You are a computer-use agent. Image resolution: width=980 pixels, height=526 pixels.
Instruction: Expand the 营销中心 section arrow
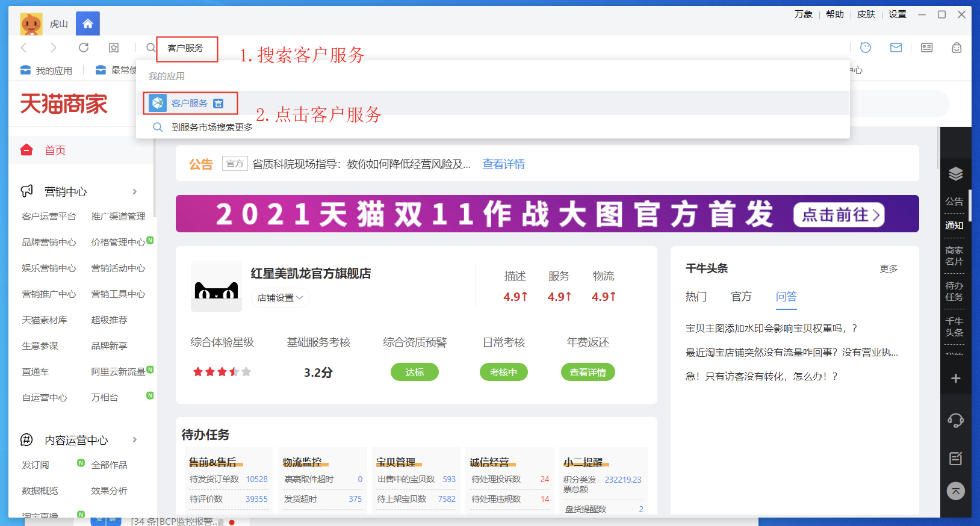pos(135,191)
